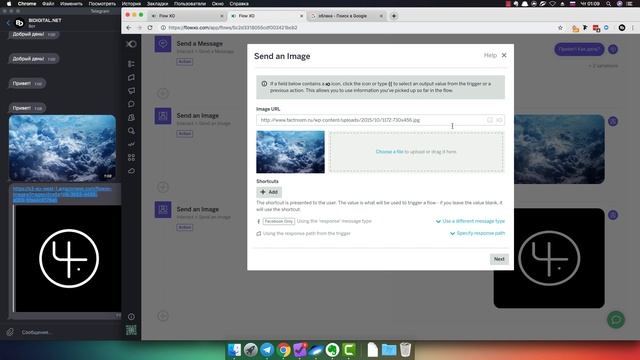Open the Закладки menu
The width and height of the screenshot is (640, 360).
coord(157,4)
